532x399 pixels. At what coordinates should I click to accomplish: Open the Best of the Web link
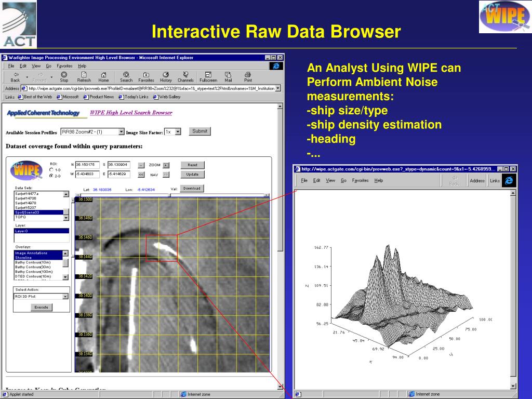35,97
